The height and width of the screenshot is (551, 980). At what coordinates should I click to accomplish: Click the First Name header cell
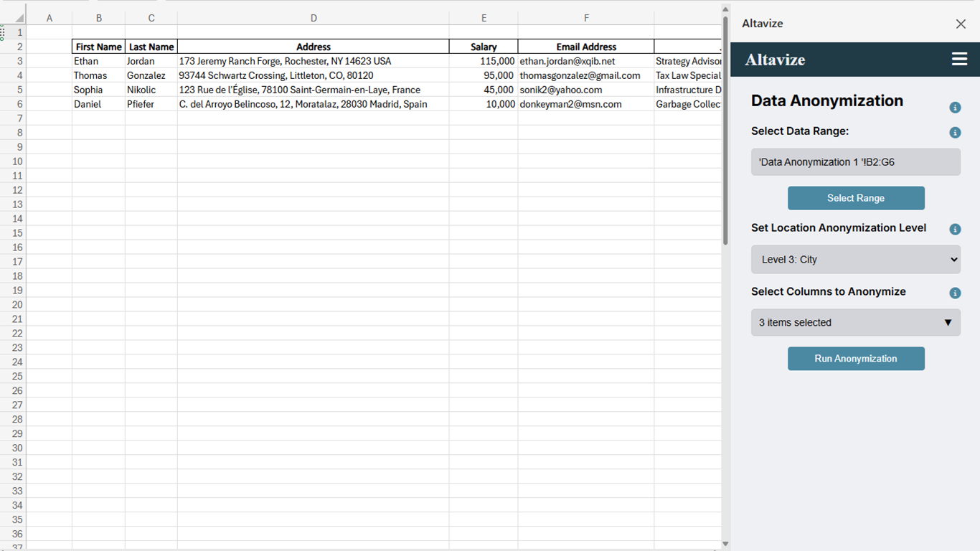[98, 47]
